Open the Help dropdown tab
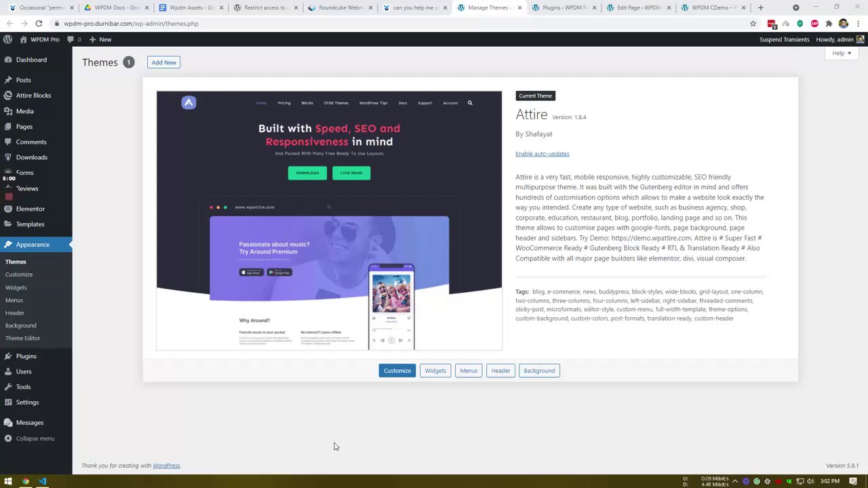This screenshot has width=868, height=488. pyautogui.click(x=842, y=53)
